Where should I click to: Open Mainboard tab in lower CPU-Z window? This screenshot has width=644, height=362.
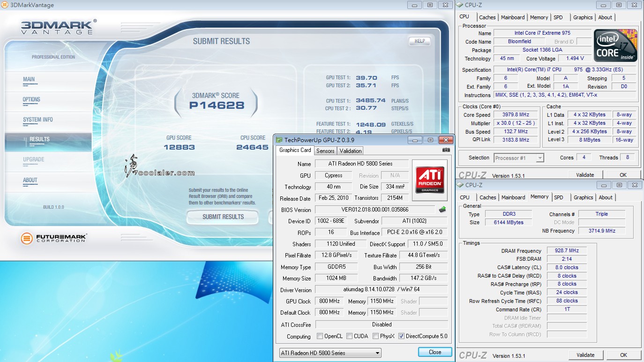(x=513, y=197)
